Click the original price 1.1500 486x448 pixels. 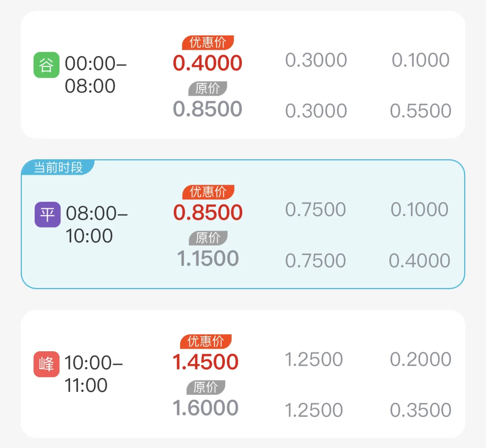(x=208, y=258)
